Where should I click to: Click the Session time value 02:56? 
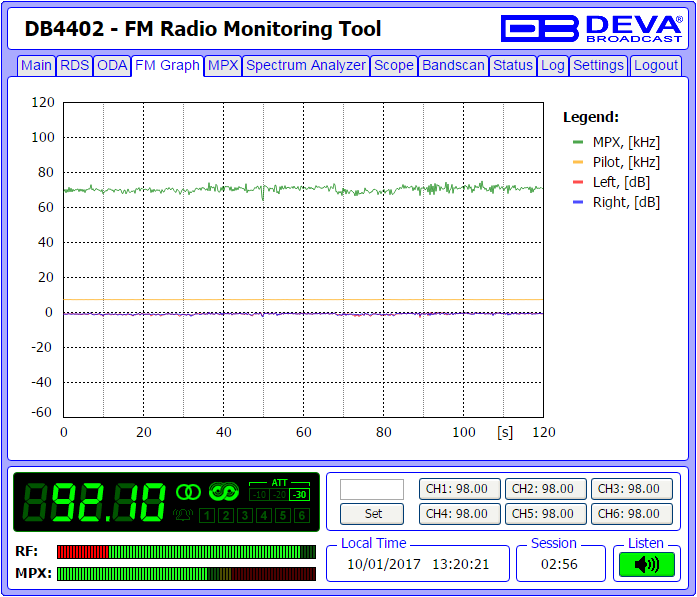tap(559, 565)
